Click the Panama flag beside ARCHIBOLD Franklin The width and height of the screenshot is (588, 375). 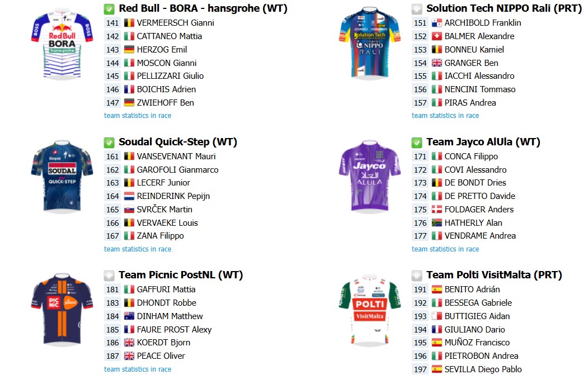(436, 23)
